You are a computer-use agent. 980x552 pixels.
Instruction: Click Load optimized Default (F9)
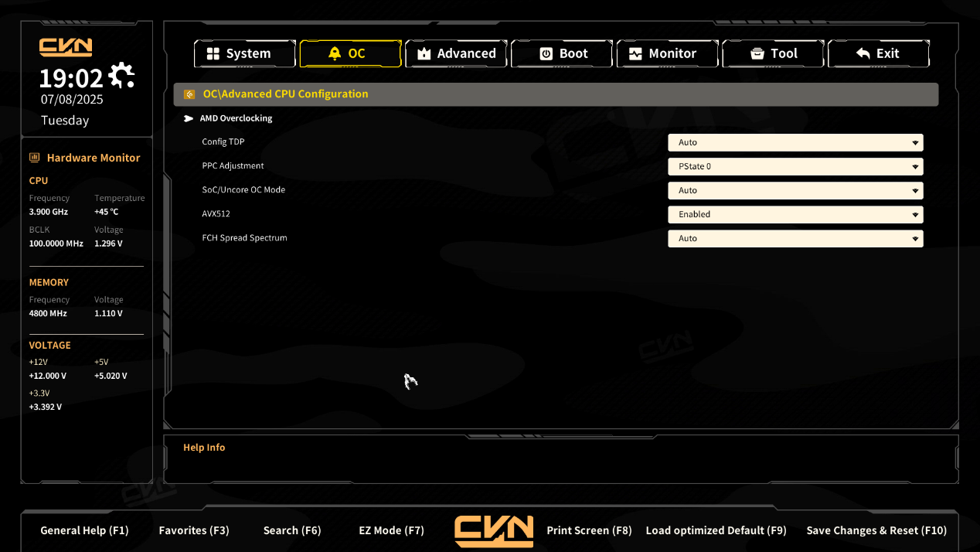click(716, 530)
